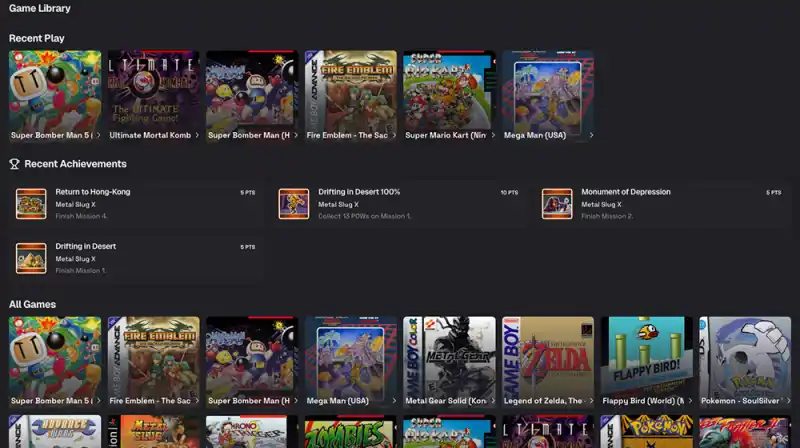This screenshot has width=800, height=448.
Task: Select the Return to Hong-Kong achievement title
Action: [93, 192]
